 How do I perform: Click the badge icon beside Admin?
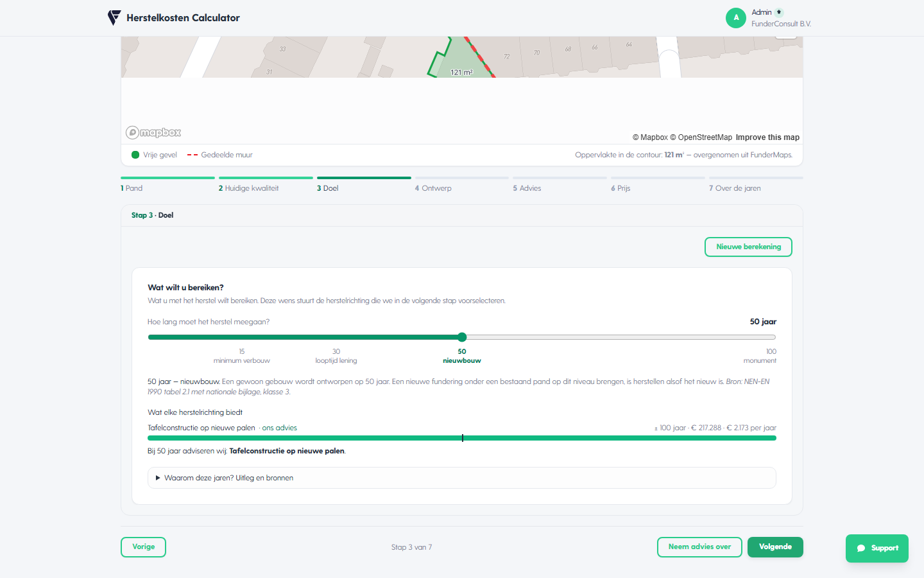[x=779, y=12]
